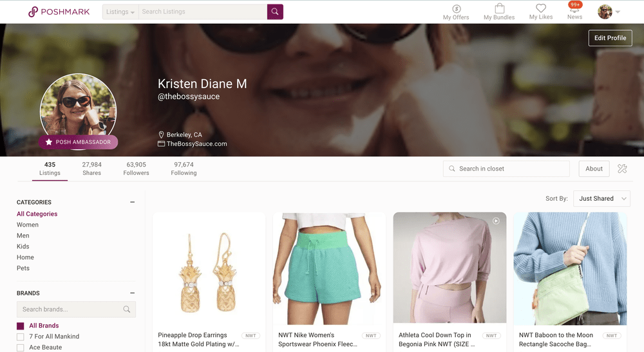
Task: Collapse the Brands section
Action: tap(132, 293)
